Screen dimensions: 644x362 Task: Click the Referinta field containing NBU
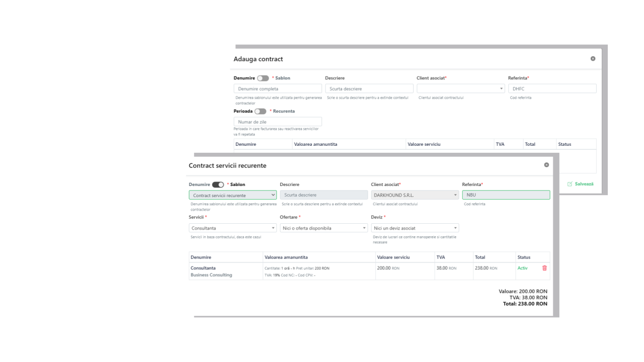[x=506, y=195]
